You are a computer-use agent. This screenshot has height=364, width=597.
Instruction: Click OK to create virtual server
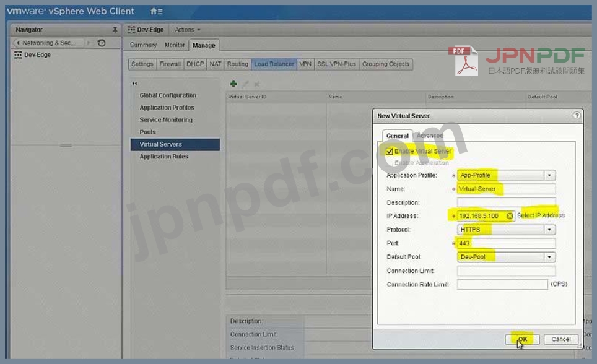(522, 339)
